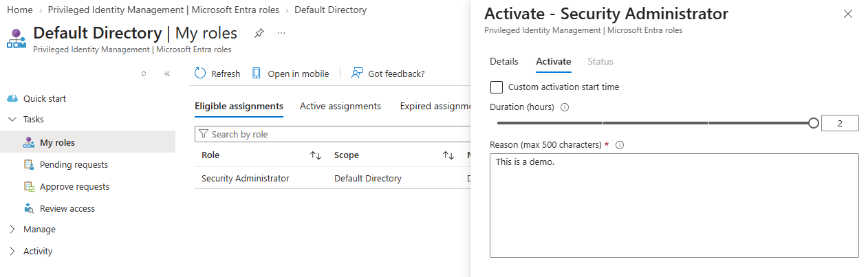Click the Duration hours info icon

[565, 107]
